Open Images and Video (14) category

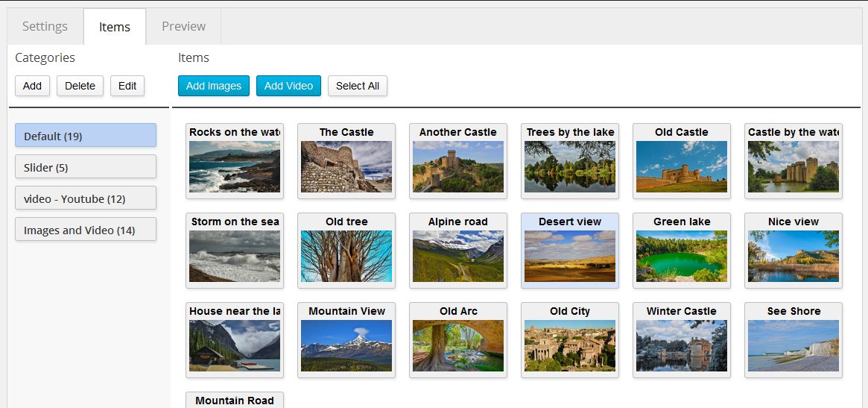point(86,230)
